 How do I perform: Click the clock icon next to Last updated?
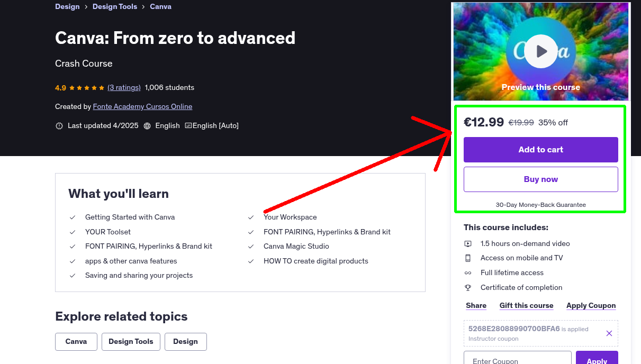[59, 125]
